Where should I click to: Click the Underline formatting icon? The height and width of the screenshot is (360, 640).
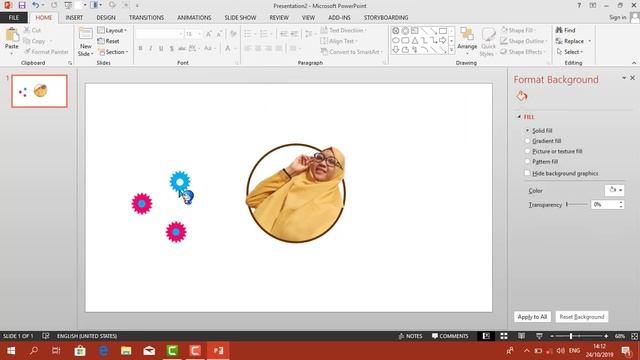(161, 49)
